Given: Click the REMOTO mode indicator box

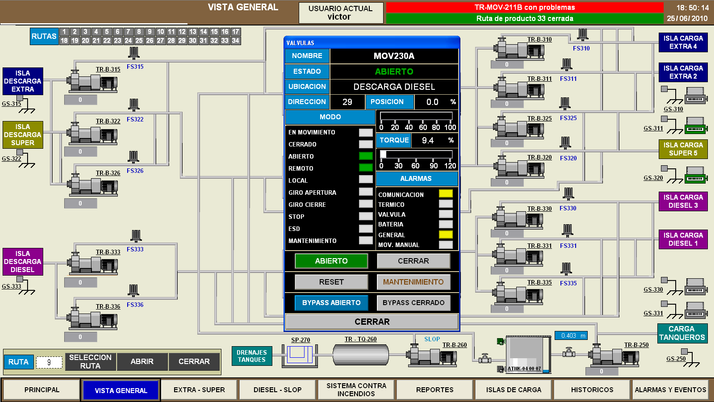Looking at the screenshot, I should click(366, 168).
